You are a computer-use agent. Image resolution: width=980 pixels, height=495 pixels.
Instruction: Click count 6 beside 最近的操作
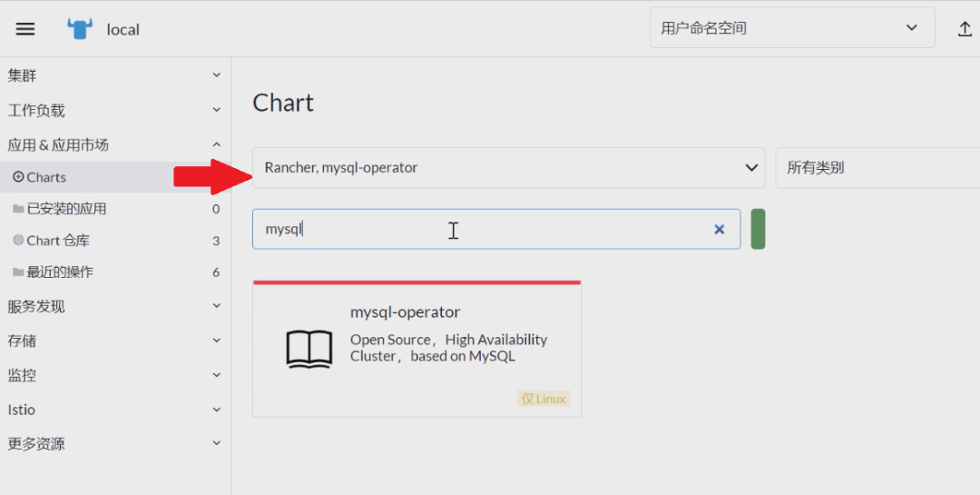[x=216, y=272]
